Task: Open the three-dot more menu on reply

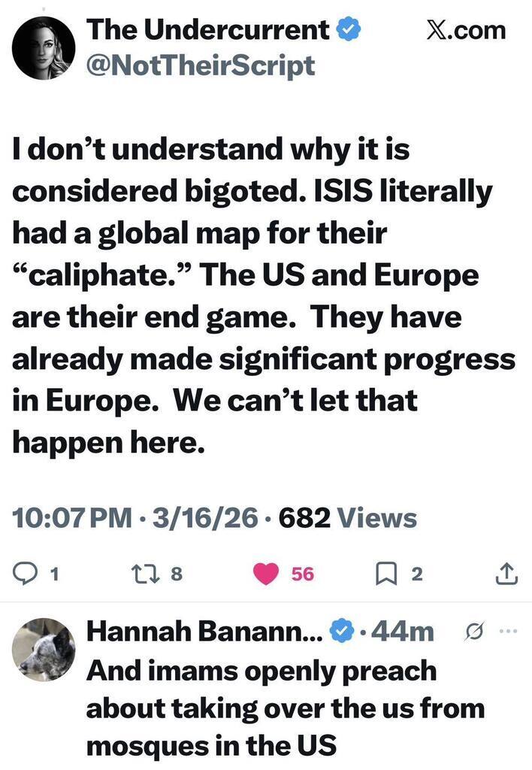Action: click(508, 632)
